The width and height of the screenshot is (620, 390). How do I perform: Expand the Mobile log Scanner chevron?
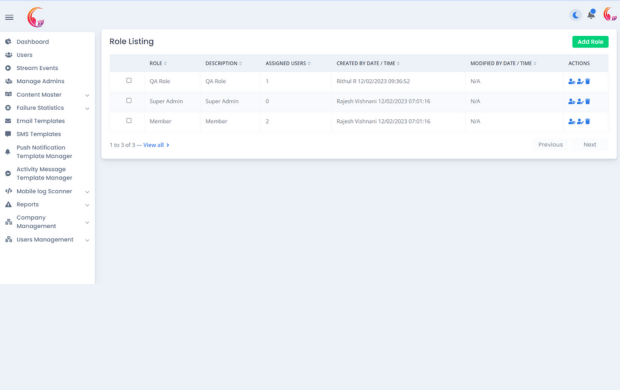click(x=87, y=192)
